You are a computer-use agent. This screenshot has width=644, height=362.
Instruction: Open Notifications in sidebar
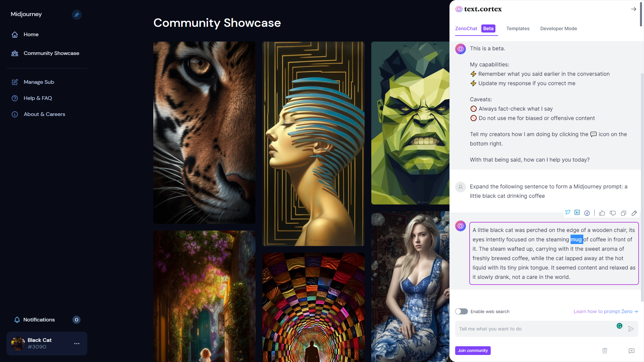pyautogui.click(x=39, y=320)
